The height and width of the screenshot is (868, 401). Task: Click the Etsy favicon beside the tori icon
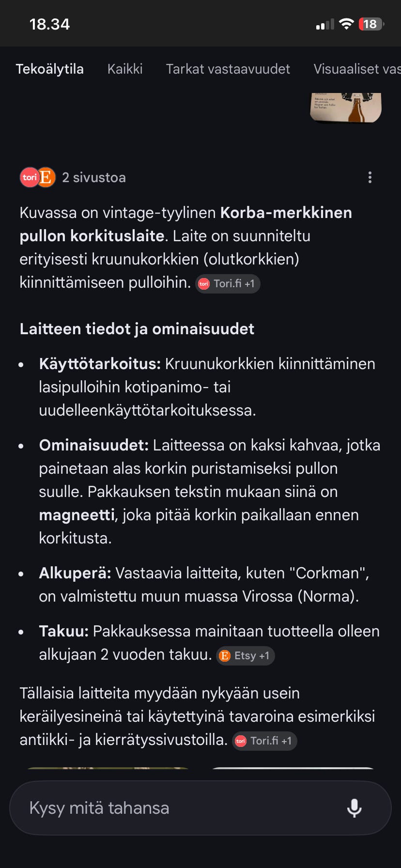[46, 177]
